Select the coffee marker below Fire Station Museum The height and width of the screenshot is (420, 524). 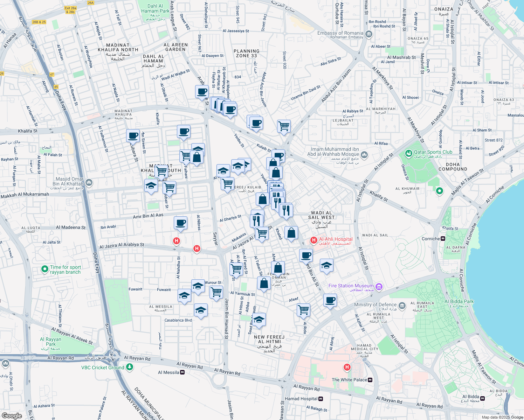click(x=330, y=301)
